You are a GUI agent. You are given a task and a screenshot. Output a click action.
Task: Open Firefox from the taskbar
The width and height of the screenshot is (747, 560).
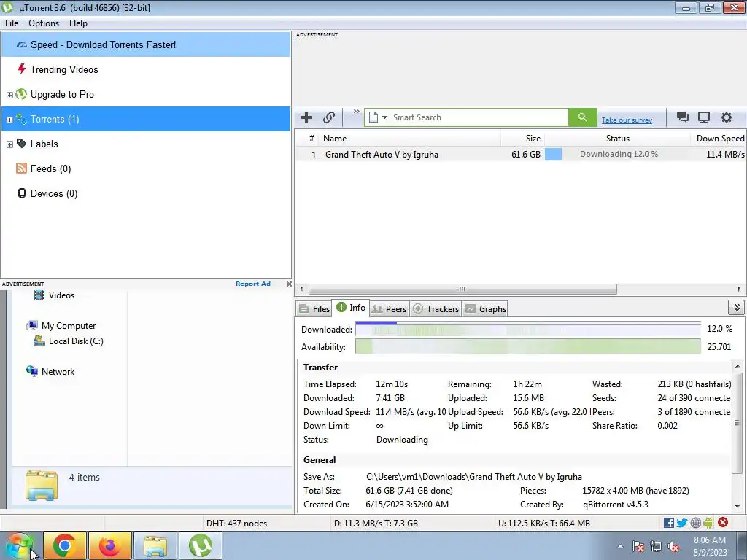(109, 545)
